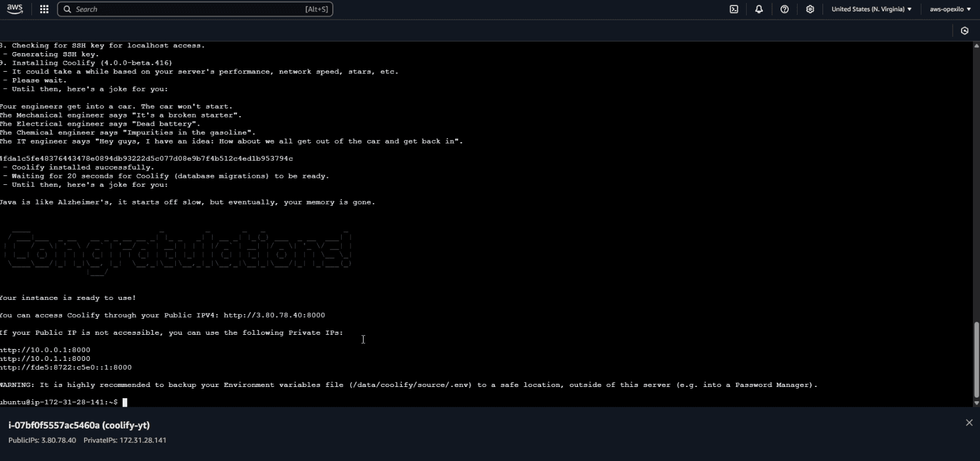980x461 pixels.
Task: Click the Congratulations ASCII art banner
Action: pyautogui.click(x=178, y=253)
